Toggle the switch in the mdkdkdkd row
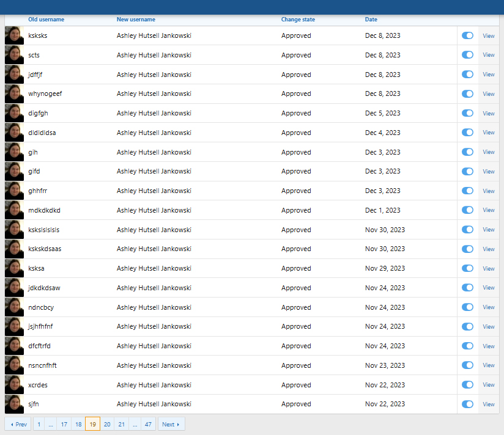The width and height of the screenshot is (504, 435). pos(467,210)
